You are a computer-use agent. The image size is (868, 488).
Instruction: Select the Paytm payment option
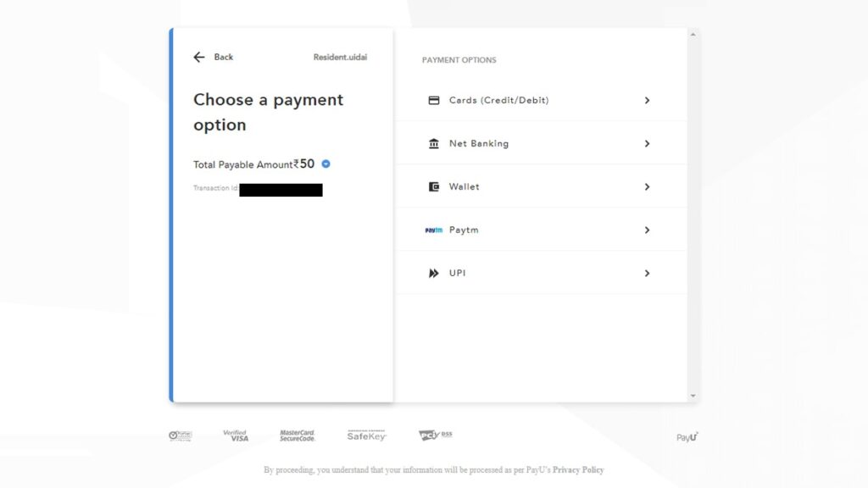[541, 230]
